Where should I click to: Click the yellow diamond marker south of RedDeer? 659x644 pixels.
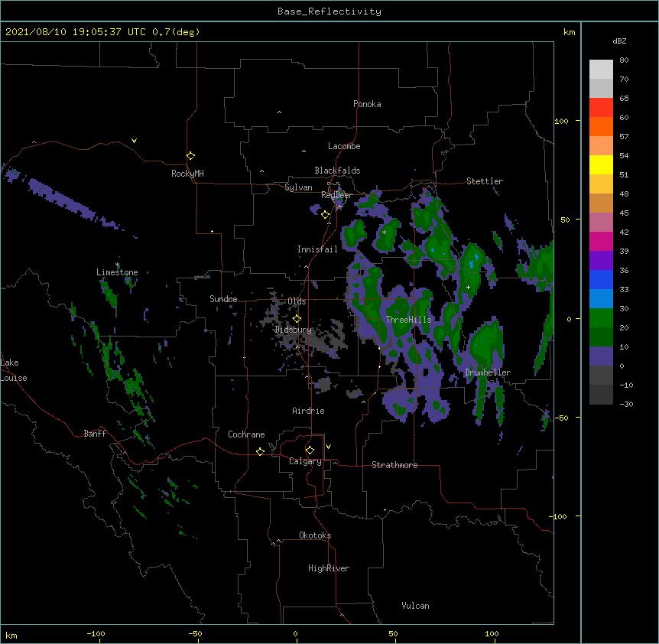[325, 215]
